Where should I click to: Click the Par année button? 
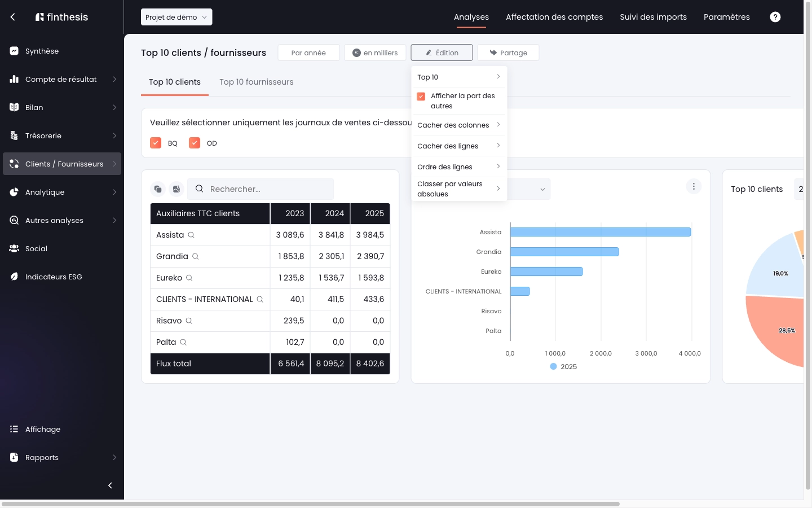tap(308, 52)
